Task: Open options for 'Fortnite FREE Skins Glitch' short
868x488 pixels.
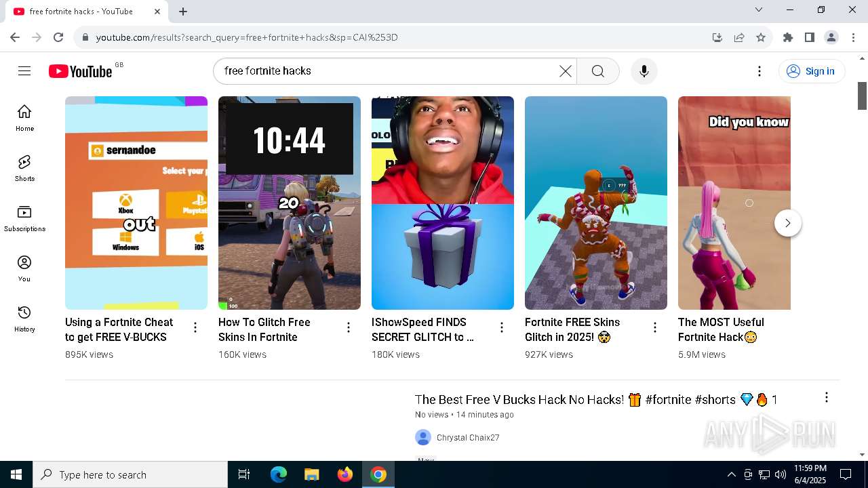Action: click(x=655, y=328)
